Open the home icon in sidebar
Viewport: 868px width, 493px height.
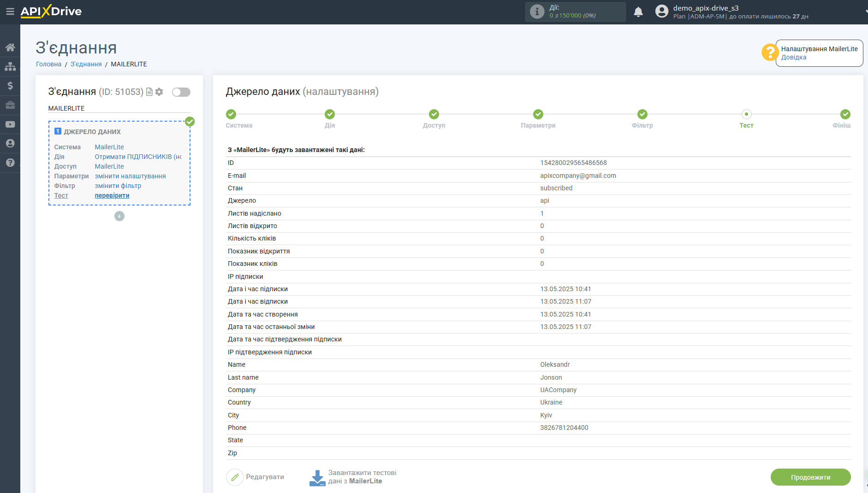point(10,47)
